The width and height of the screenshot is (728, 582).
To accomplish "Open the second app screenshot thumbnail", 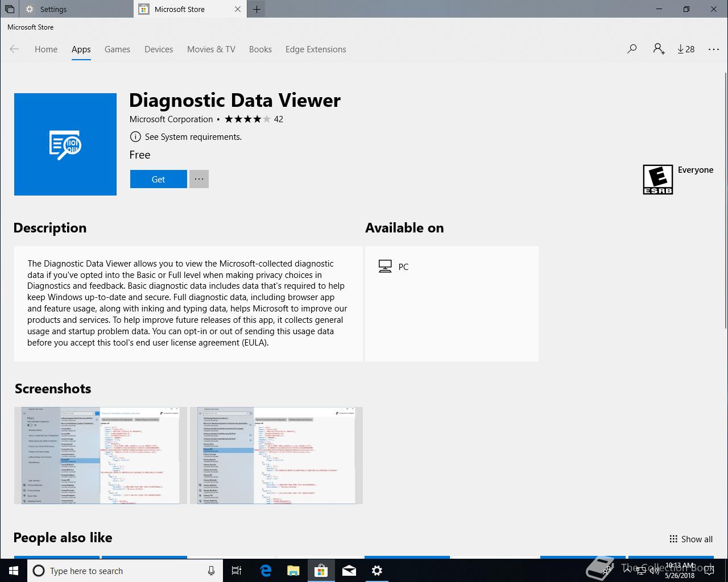I will point(276,455).
